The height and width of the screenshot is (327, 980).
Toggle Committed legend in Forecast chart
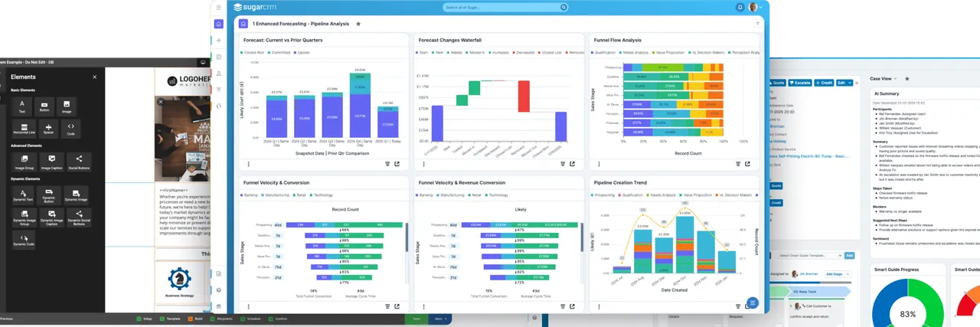point(279,53)
